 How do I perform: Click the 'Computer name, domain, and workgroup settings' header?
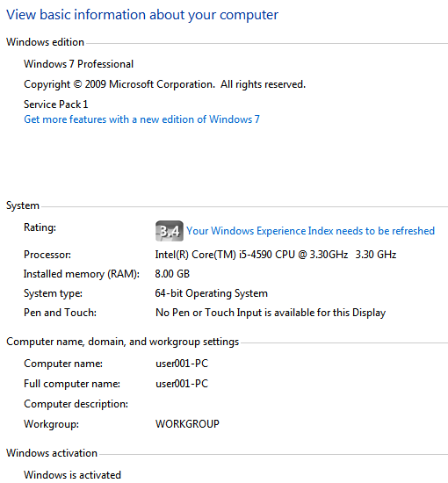[123, 342]
